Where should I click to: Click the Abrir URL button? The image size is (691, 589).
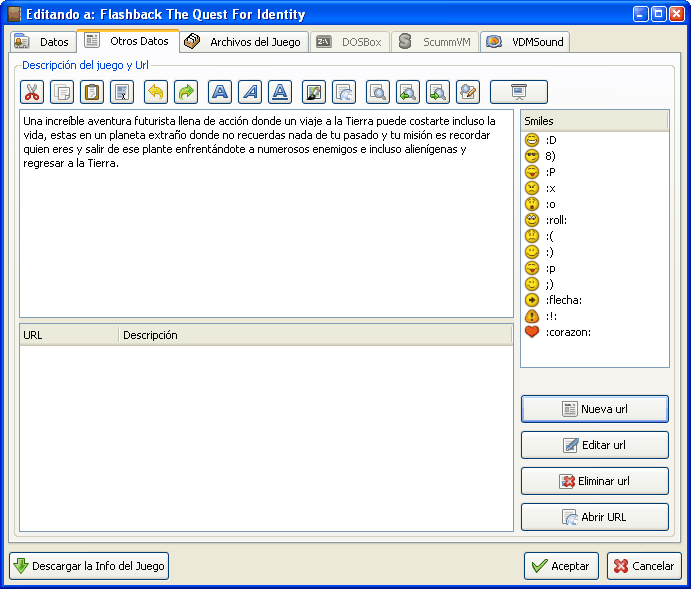(x=594, y=517)
